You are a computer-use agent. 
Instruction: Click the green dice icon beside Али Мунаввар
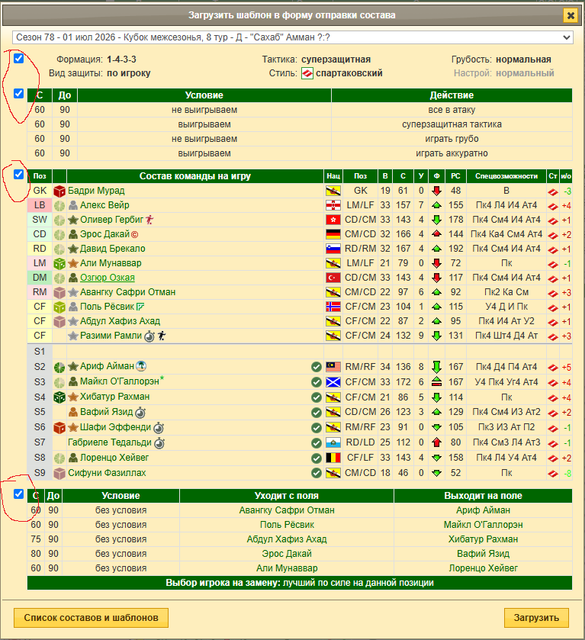click(60, 263)
